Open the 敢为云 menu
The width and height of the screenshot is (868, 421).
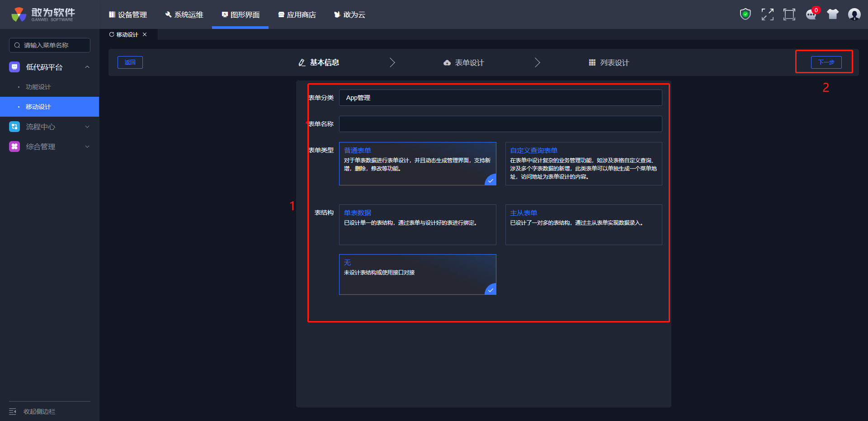pyautogui.click(x=349, y=14)
